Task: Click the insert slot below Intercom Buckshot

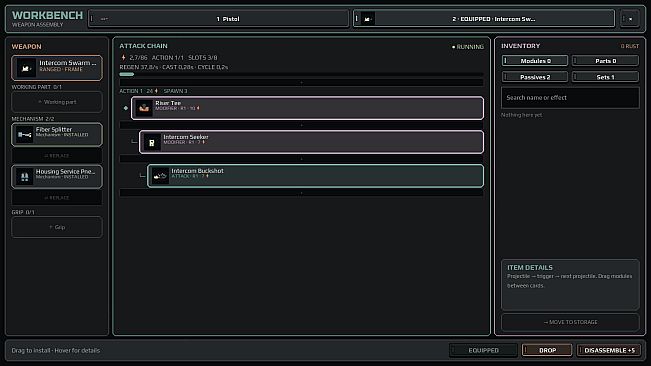Action: [301, 193]
